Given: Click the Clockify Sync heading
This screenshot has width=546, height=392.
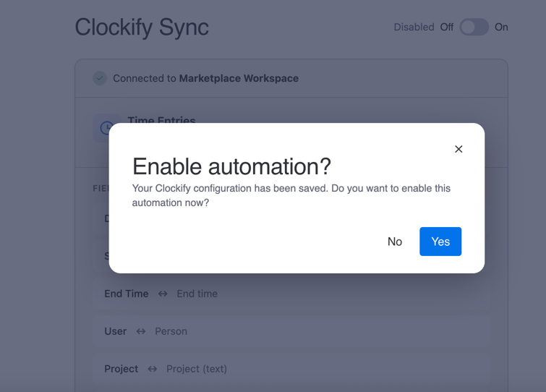Looking at the screenshot, I should point(142,27).
